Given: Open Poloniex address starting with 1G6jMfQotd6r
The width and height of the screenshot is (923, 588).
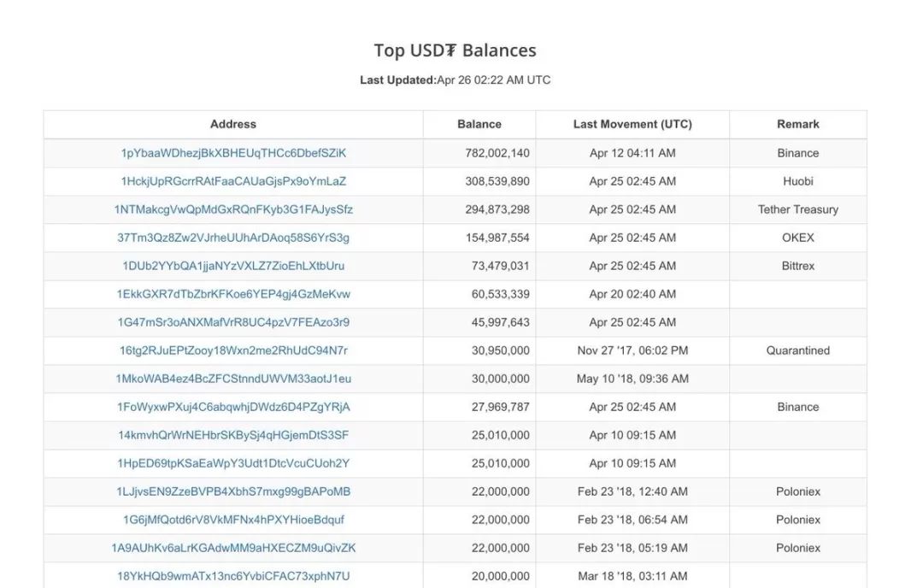Looking at the screenshot, I should (233, 520).
